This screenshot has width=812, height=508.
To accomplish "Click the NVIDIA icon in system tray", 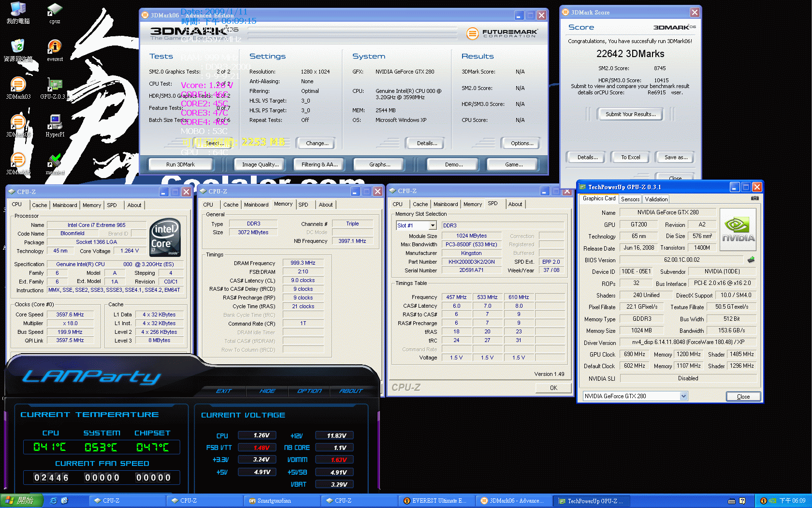I will coord(772,501).
